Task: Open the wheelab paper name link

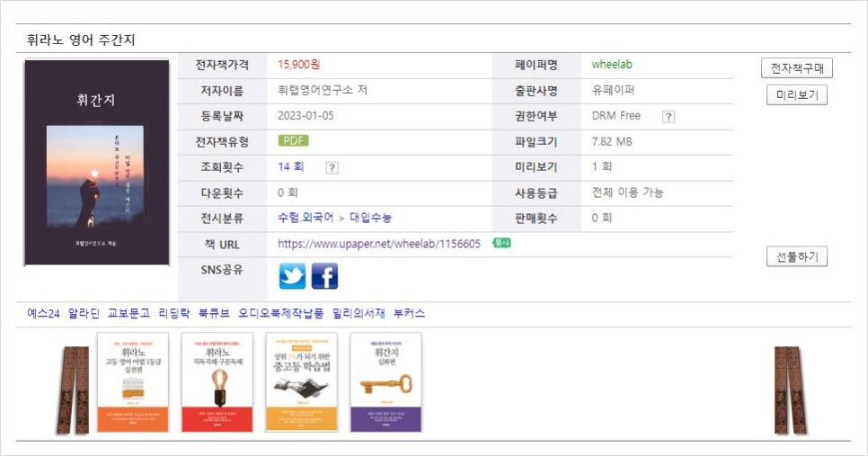Action: pyautogui.click(x=612, y=65)
